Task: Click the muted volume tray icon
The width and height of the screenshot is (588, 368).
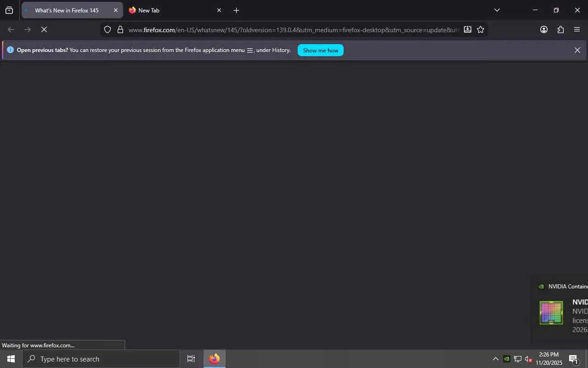Action: coord(528,359)
